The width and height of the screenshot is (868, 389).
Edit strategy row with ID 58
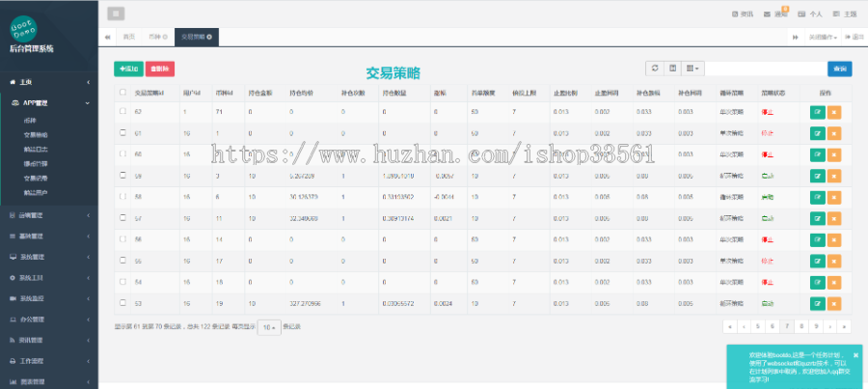(x=817, y=197)
